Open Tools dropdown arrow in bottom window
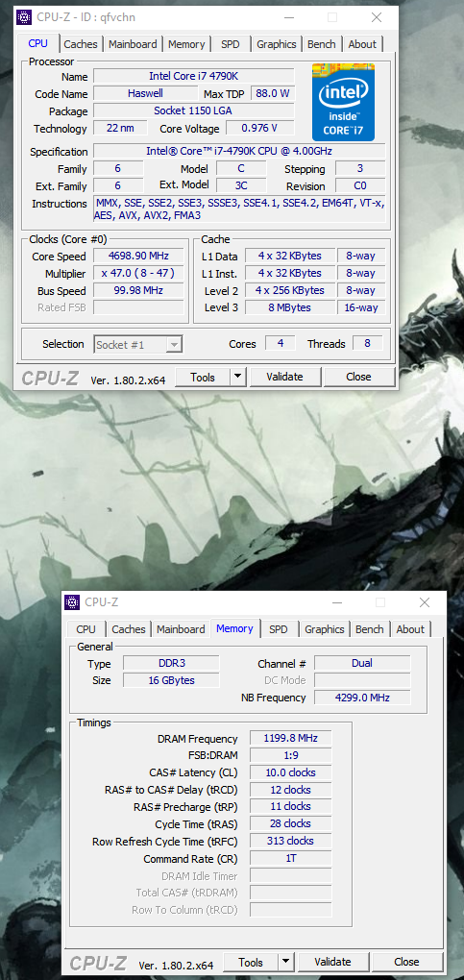The image size is (464, 980). click(x=285, y=962)
